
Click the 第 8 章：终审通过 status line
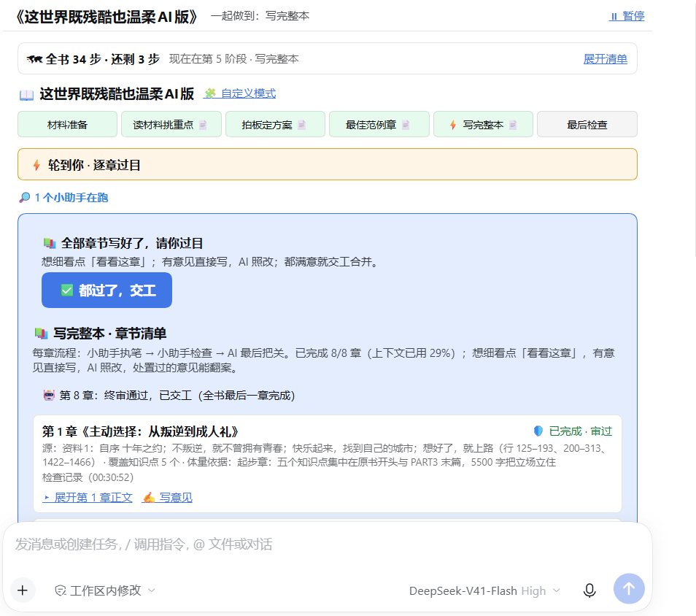(177, 396)
